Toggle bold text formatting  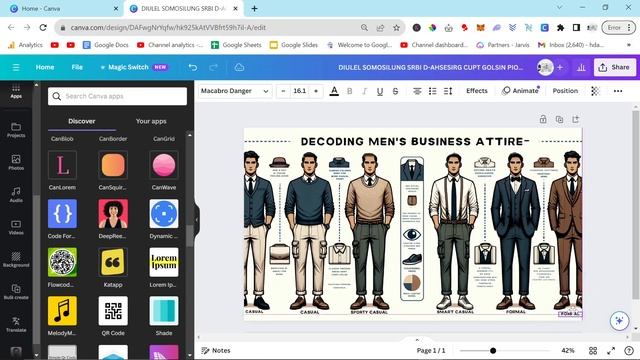point(349,91)
